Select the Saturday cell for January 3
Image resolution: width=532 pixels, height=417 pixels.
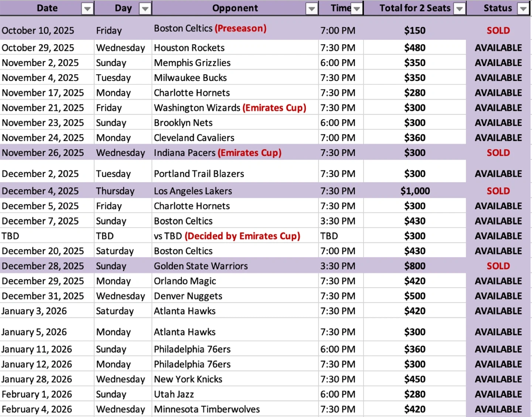tap(115, 311)
